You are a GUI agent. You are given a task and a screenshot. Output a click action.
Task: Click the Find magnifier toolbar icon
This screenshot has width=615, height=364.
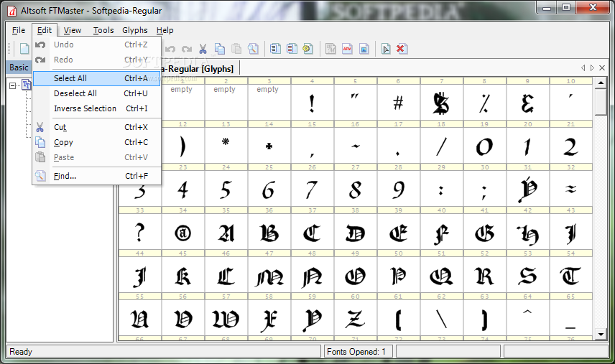[253, 49]
